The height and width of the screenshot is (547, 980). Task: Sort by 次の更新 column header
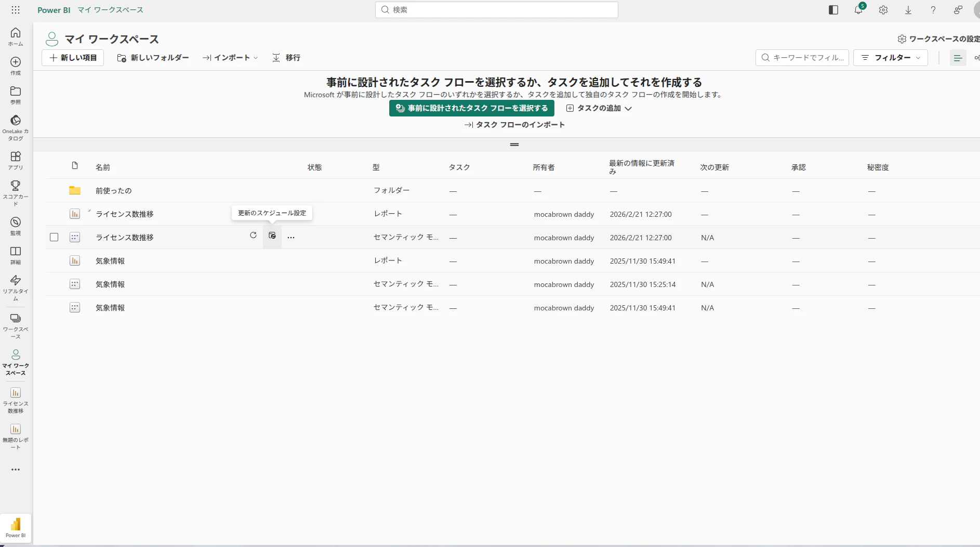pyautogui.click(x=714, y=167)
